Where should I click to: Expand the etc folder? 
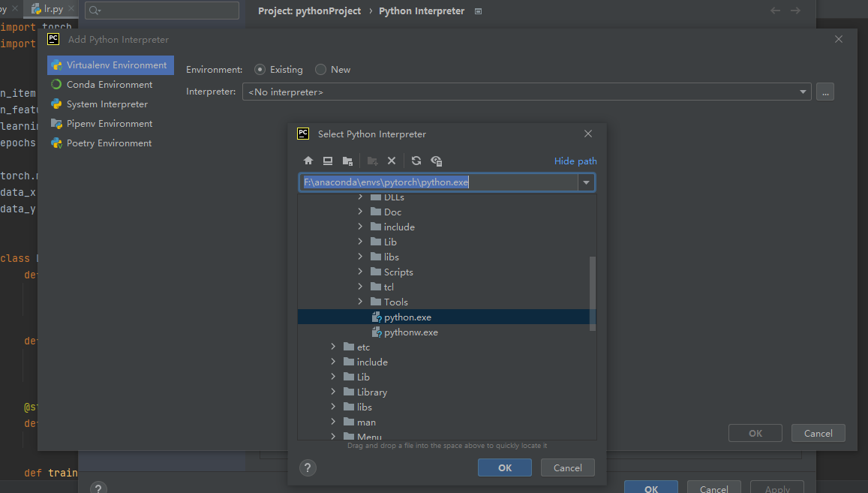click(333, 347)
